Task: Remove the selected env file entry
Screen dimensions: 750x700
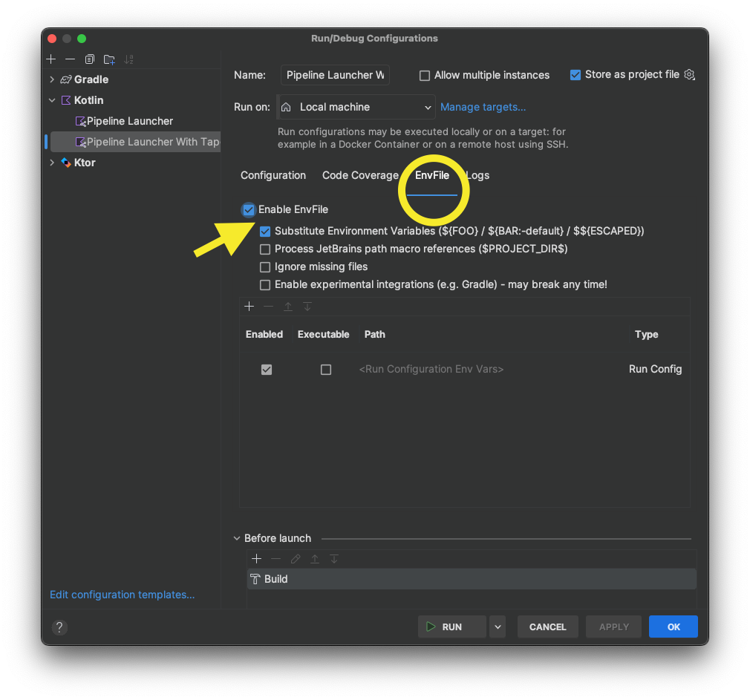Action: pos(268,306)
